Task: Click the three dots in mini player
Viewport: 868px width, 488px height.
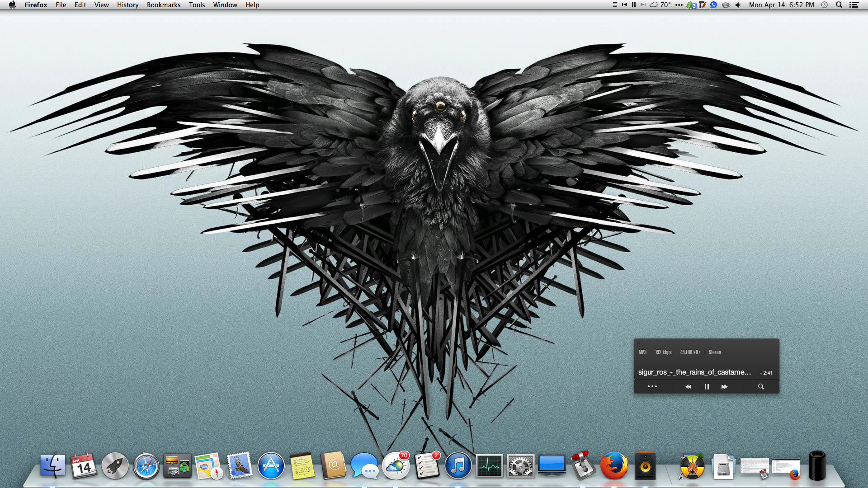Action: pyautogui.click(x=652, y=386)
